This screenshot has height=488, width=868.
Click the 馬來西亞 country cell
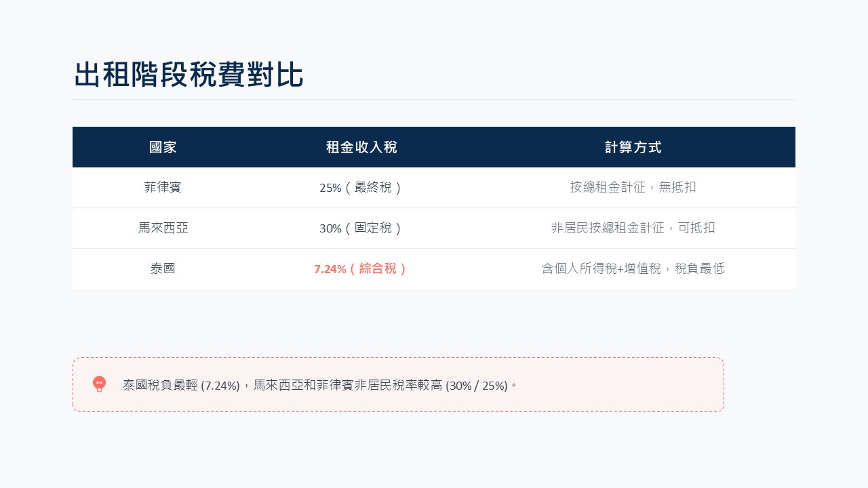[163, 228]
